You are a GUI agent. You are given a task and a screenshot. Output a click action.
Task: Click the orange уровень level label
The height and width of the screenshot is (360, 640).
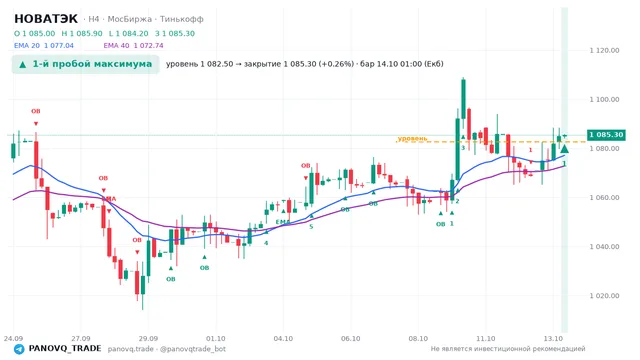[x=412, y=138]
